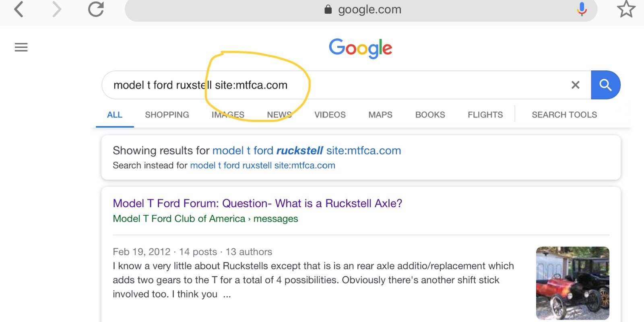This screenshot has width=644, height=322.
Task: Open the Maps tab
Action: click(380, 115)
